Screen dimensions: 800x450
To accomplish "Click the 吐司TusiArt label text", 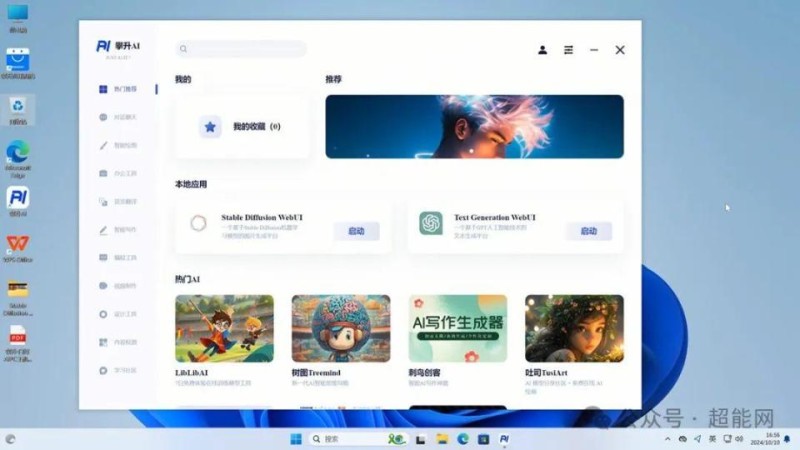I will pyautogui.click(x=546, y=373).
